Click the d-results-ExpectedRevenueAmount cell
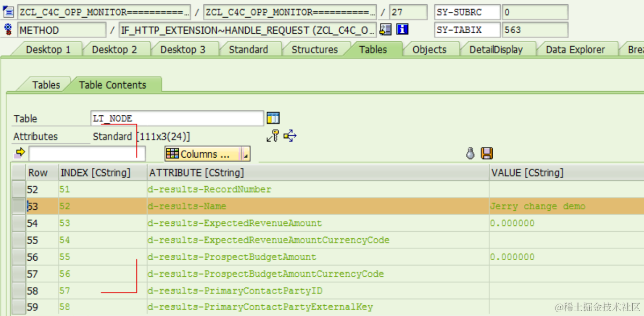This screenshot has height=316, width=644. click(318, 223)
